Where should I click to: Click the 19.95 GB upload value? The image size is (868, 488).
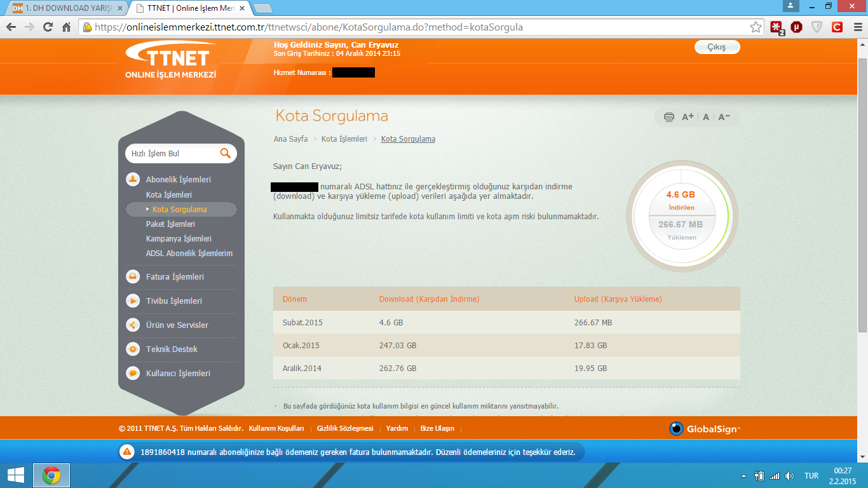(x=590, y=368)
